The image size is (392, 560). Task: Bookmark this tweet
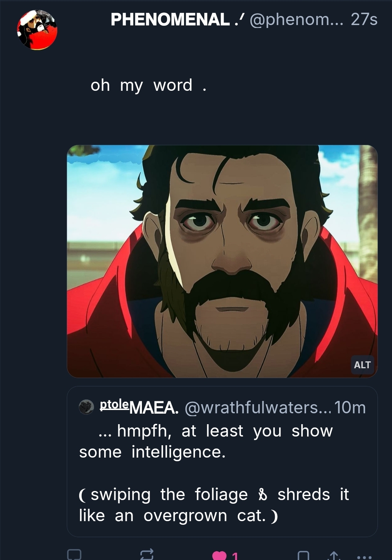click(303, 556)
